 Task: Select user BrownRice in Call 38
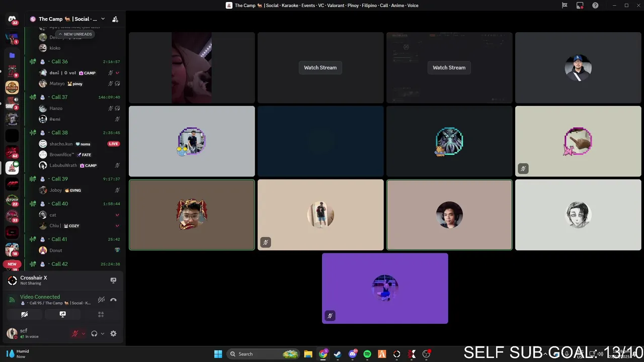point(79,154)
